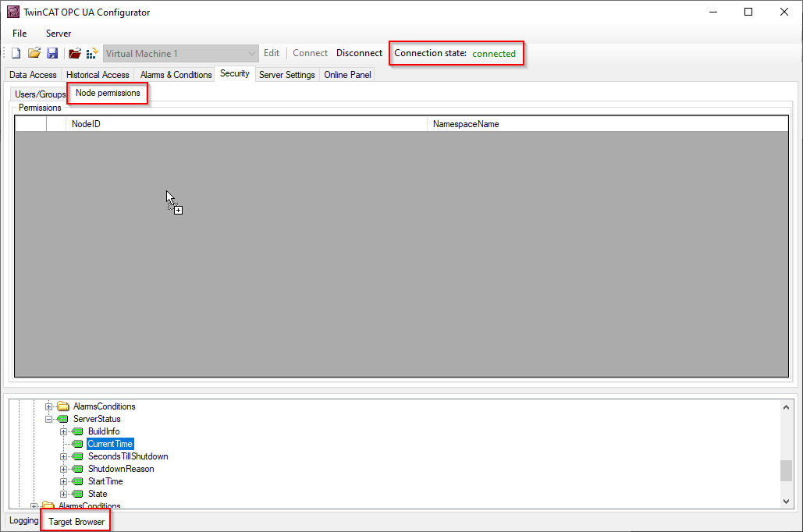
Task: Click the tree scrollbar down arrow
Action: pyautogui.click(x=786, y=502)
